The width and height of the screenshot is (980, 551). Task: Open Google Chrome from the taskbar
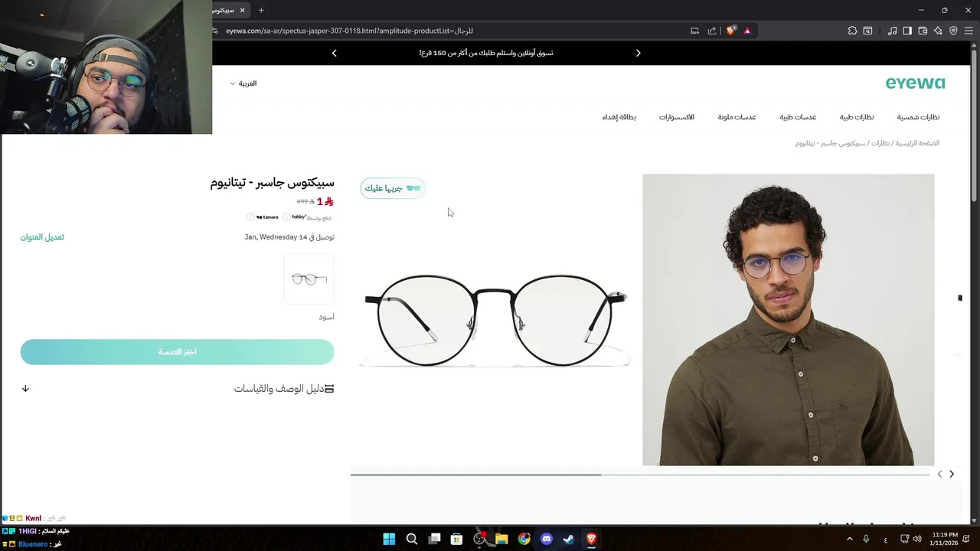[524, 539]
